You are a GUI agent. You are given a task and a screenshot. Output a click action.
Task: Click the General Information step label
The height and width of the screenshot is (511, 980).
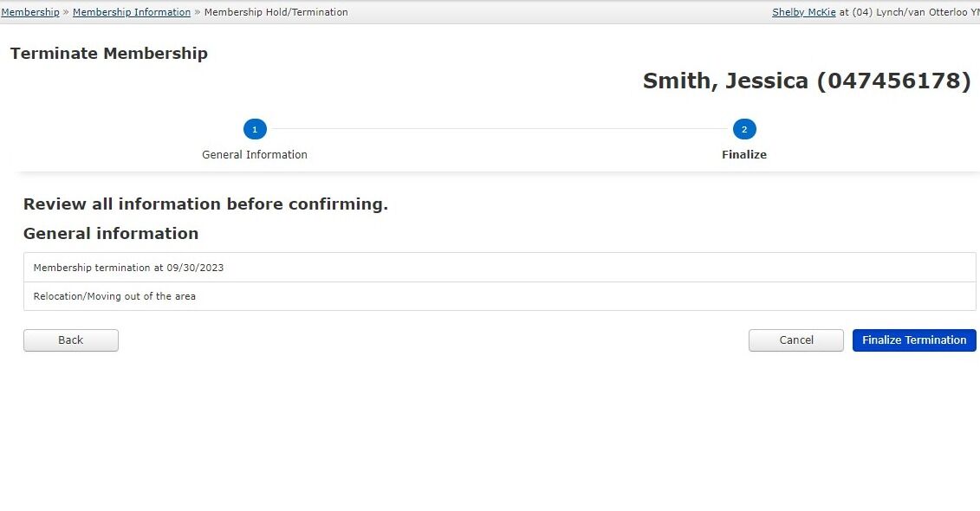255,154
